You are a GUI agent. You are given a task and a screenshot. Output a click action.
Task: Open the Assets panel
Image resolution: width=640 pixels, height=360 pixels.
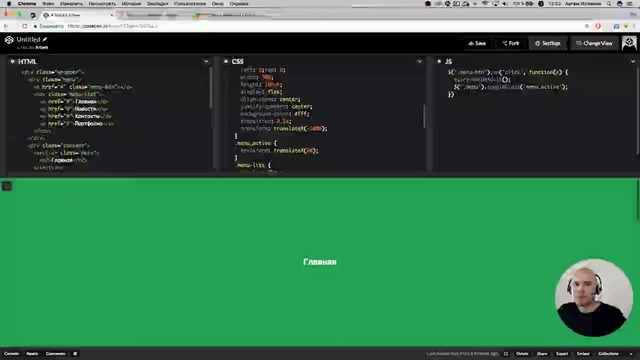click(32, 354)
